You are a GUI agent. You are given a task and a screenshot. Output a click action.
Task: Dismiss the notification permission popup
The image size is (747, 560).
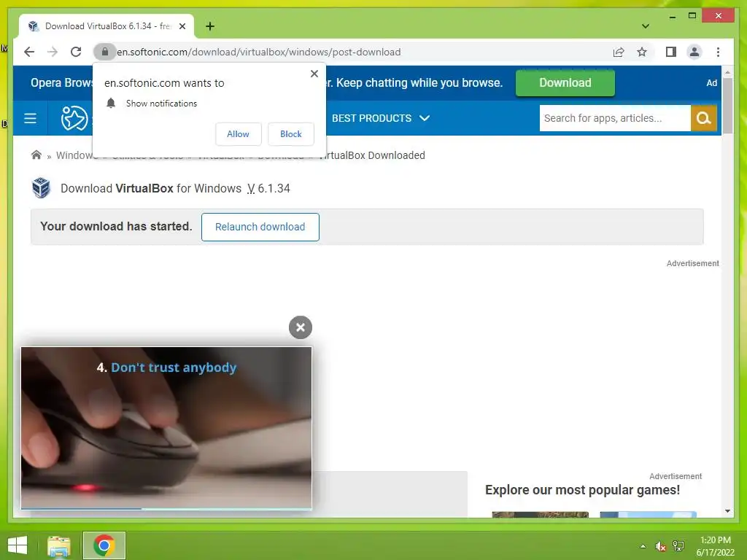[314, 74]
